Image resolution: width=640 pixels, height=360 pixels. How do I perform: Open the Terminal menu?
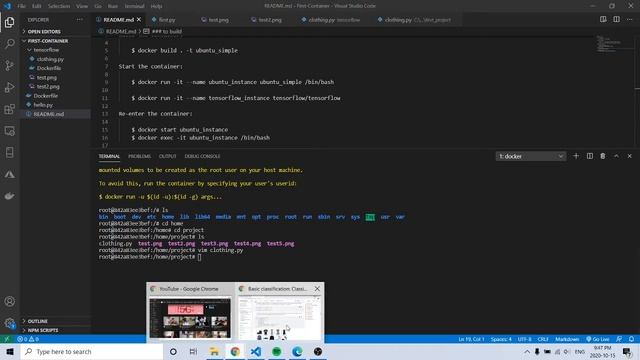pyautogui.click(x=134, y=6)
